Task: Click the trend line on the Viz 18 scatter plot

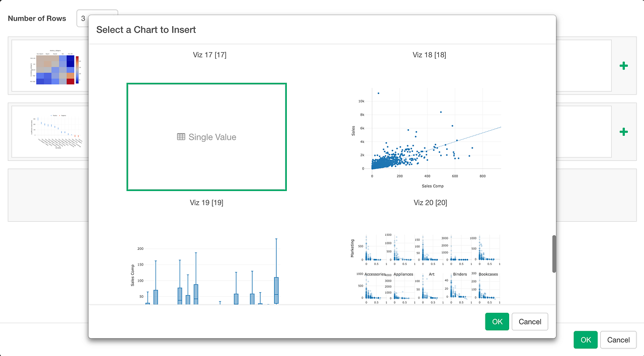Action: click(468, 136)
